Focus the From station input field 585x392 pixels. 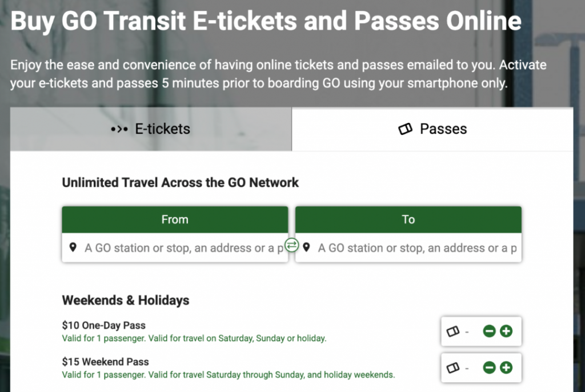(x=175, y=248)
